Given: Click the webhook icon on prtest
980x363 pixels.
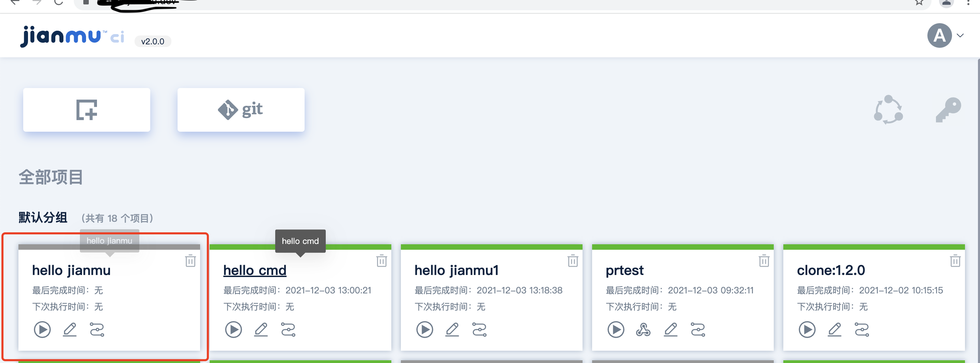Looking at the screenshot, I should 643,330.
